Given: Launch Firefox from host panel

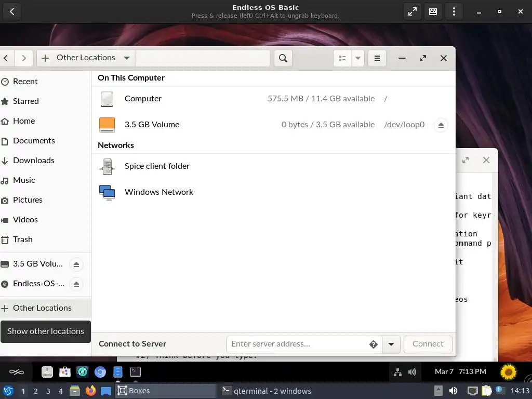Looking at the screenshot, I should (90, 391).
